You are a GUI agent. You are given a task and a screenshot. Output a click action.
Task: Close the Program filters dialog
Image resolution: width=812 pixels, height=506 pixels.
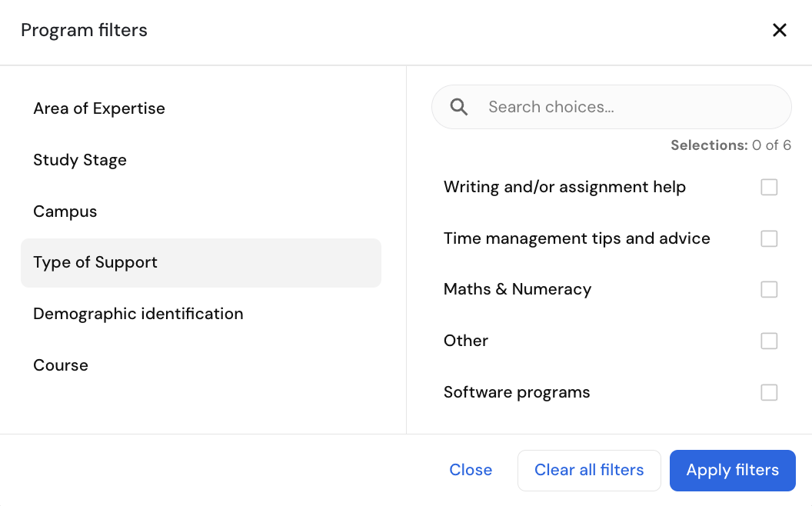780,30
